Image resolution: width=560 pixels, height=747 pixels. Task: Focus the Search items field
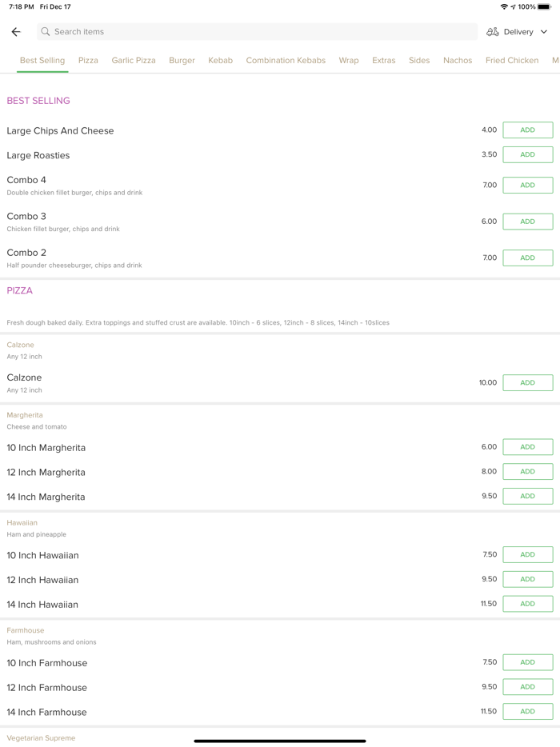pos(256,32)
